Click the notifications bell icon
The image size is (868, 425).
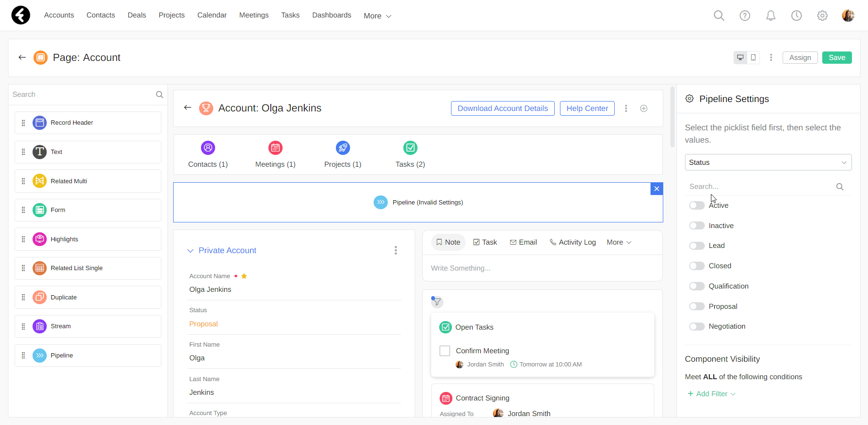point(770,16)
